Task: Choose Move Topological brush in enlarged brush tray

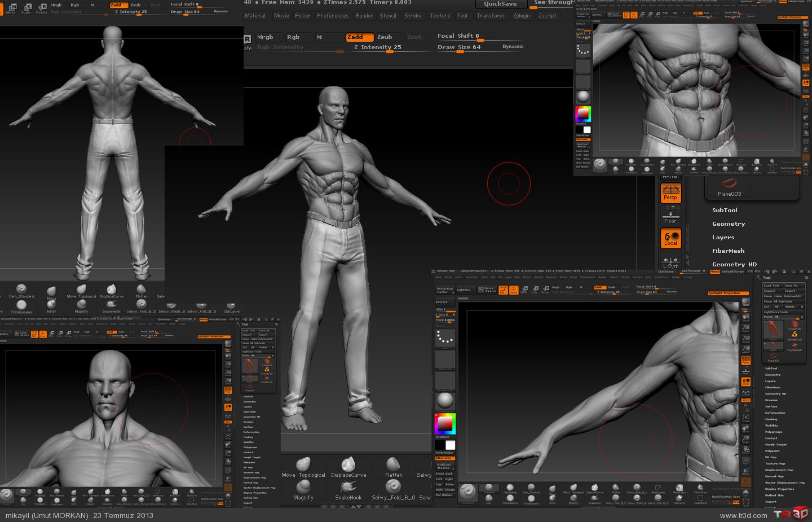Action: (303, 467)
